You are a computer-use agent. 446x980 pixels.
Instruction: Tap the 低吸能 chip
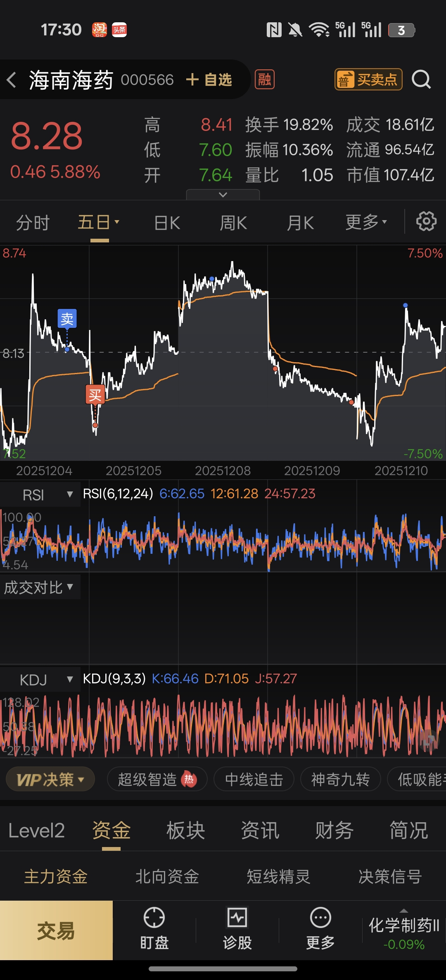417,779
